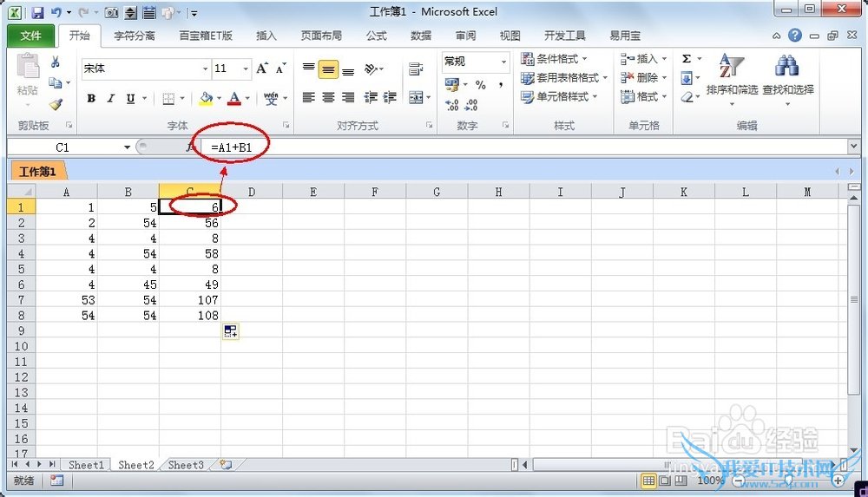Open the 文件 File tab
This screenshot has width=868, height=497.
(31, 36)
